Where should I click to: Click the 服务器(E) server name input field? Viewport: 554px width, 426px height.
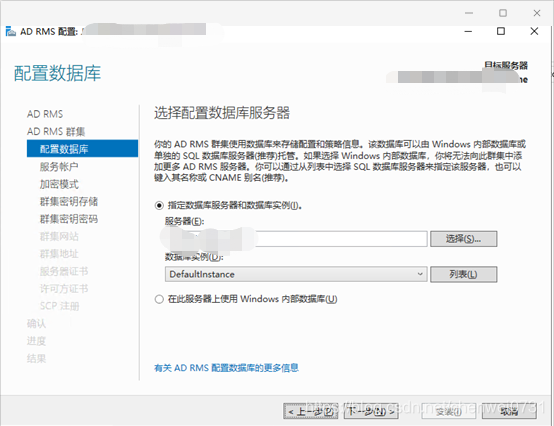click(x=296, y=239)
